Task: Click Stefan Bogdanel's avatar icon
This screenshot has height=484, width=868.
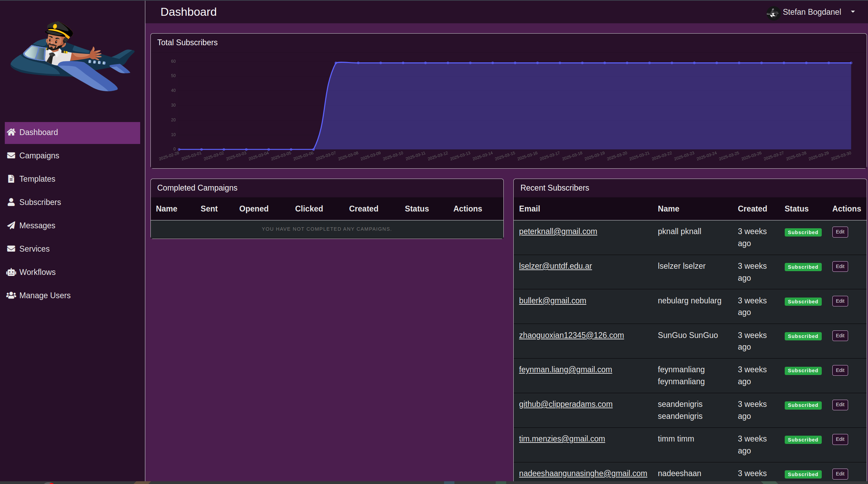Action: pos(773,13)
